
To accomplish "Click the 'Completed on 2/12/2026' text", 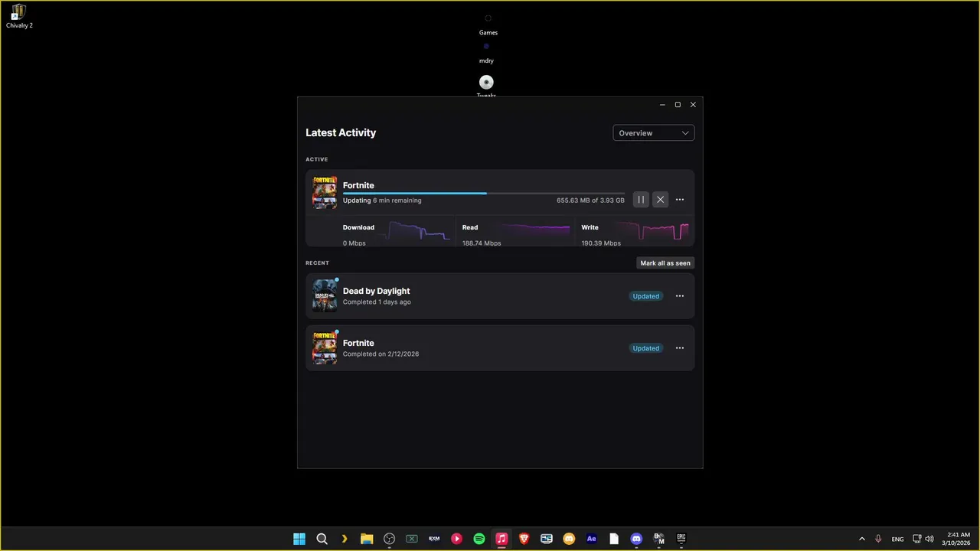I will (x=381, y=354).
